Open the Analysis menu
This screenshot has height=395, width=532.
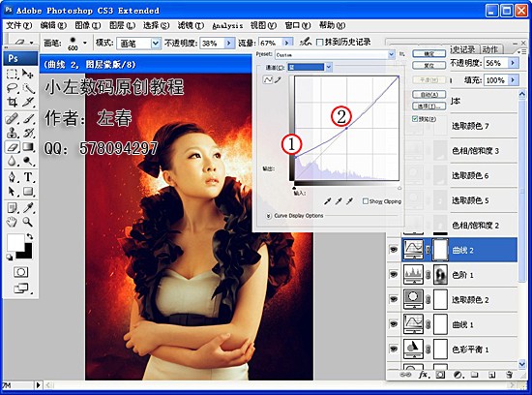click(x=227, y=25)
